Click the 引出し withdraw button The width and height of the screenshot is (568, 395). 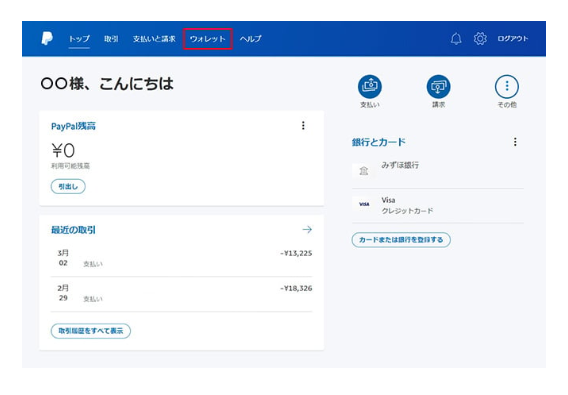tap(68, 186)
